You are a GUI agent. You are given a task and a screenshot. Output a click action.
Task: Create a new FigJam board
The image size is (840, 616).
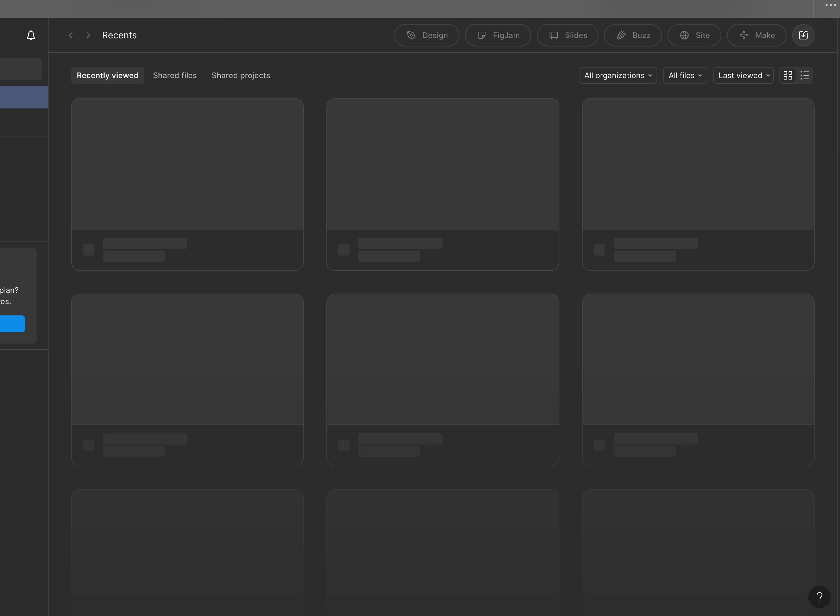[x=498, y=36]
